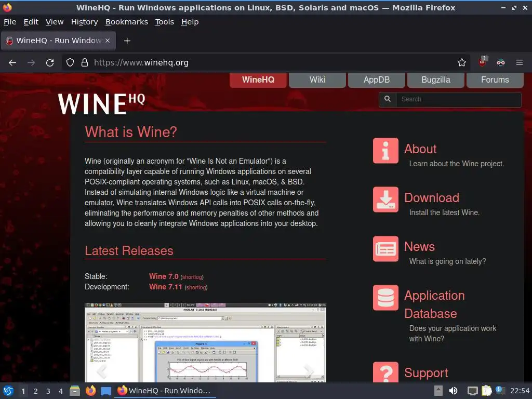The width and height of the screenshot is (532, 399).
Task: Open the Application Database link
Action: [x=434, y=304]
